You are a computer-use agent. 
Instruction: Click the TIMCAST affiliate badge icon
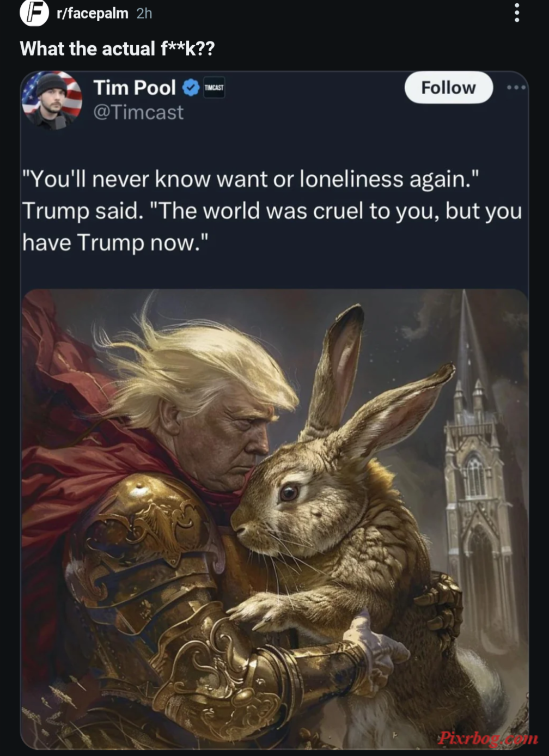click(x=214, y=88)
